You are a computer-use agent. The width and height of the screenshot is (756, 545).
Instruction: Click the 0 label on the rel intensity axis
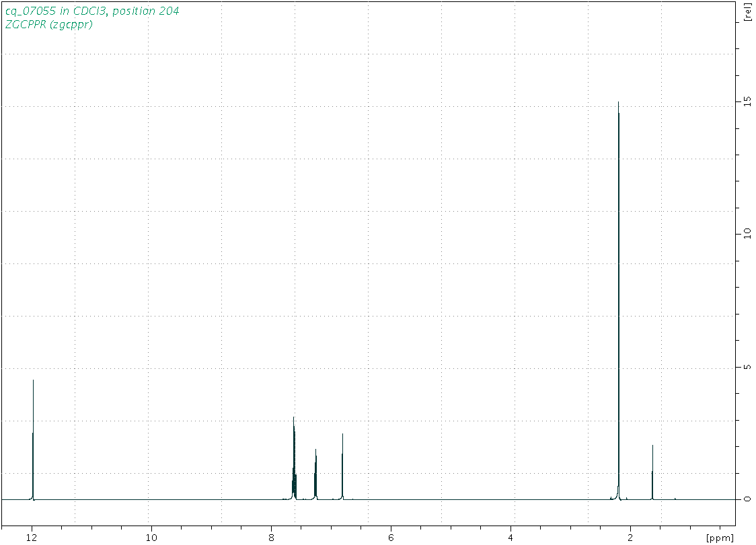click(x=747, y=499)
